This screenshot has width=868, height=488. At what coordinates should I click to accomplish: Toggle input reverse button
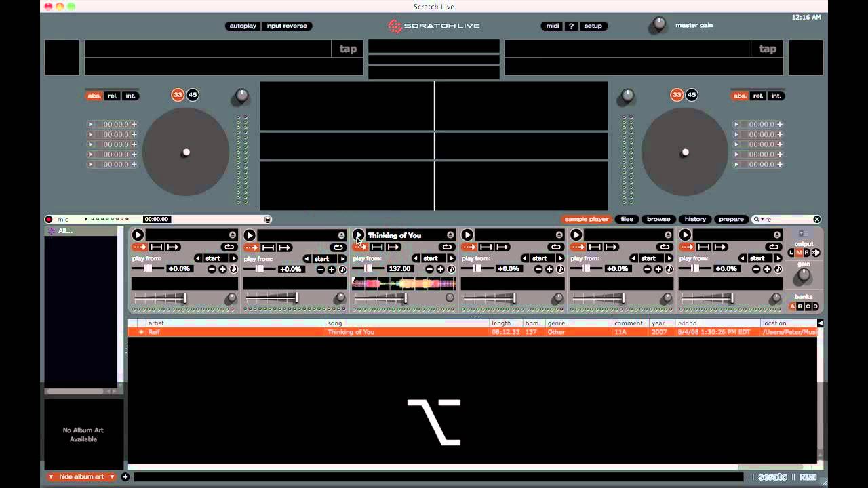[287, 26]
